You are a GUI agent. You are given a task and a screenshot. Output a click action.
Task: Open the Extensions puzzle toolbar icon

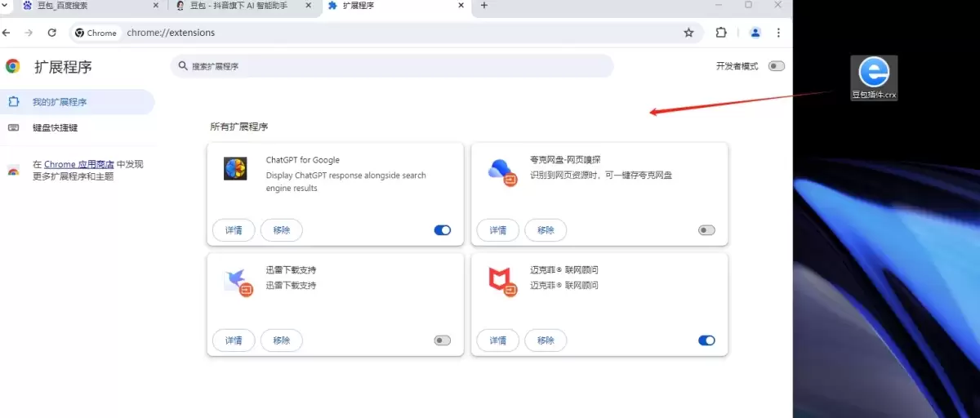pyautogui.click(x=721, y=33)
